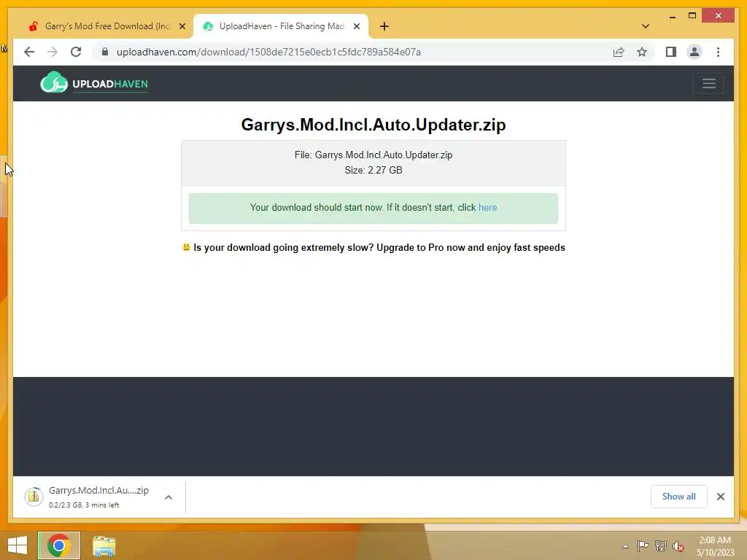Share this page using the share icon
This screenshot has width=747, height=560.
[x=619, y=52]
